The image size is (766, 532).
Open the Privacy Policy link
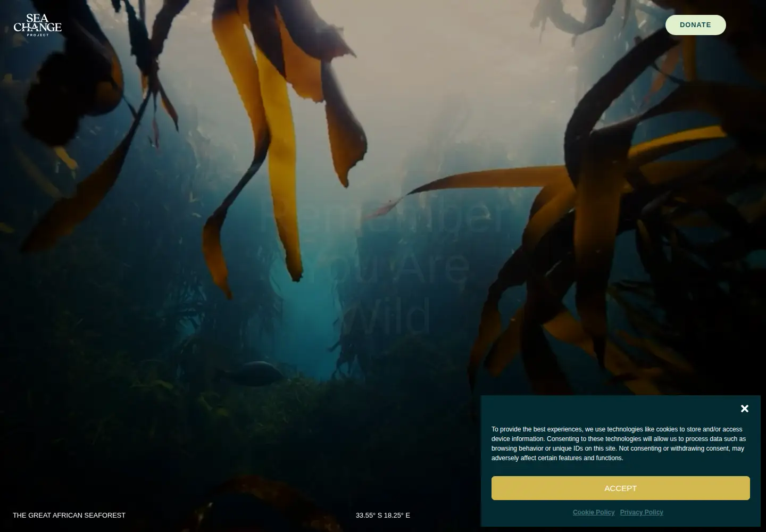pyautogui.click(x=642, y=512)
